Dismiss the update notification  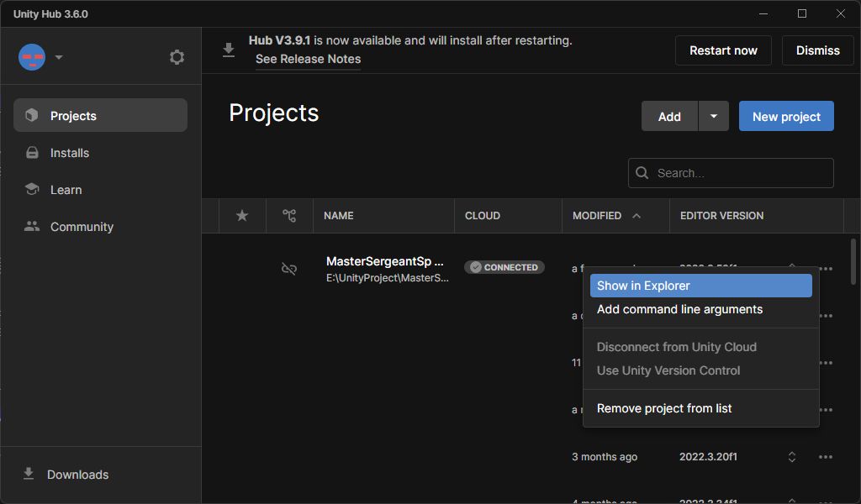pos(817,50)
